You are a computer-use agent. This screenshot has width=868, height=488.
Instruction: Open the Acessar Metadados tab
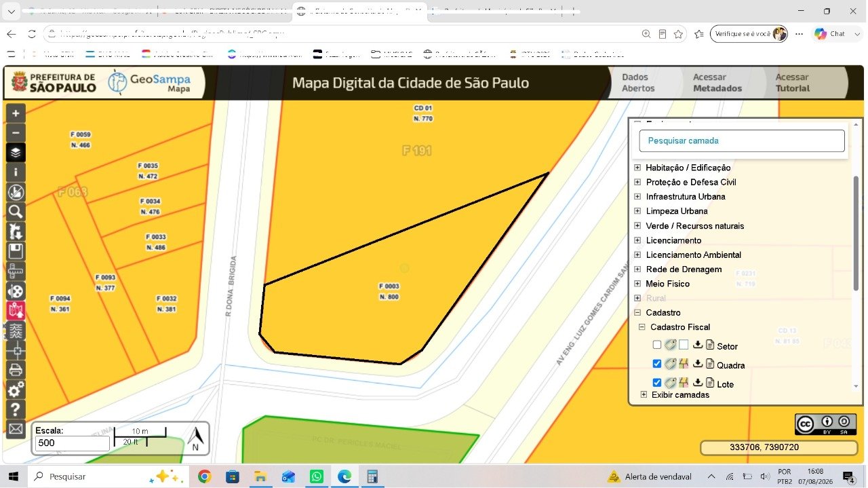point(717,83)
